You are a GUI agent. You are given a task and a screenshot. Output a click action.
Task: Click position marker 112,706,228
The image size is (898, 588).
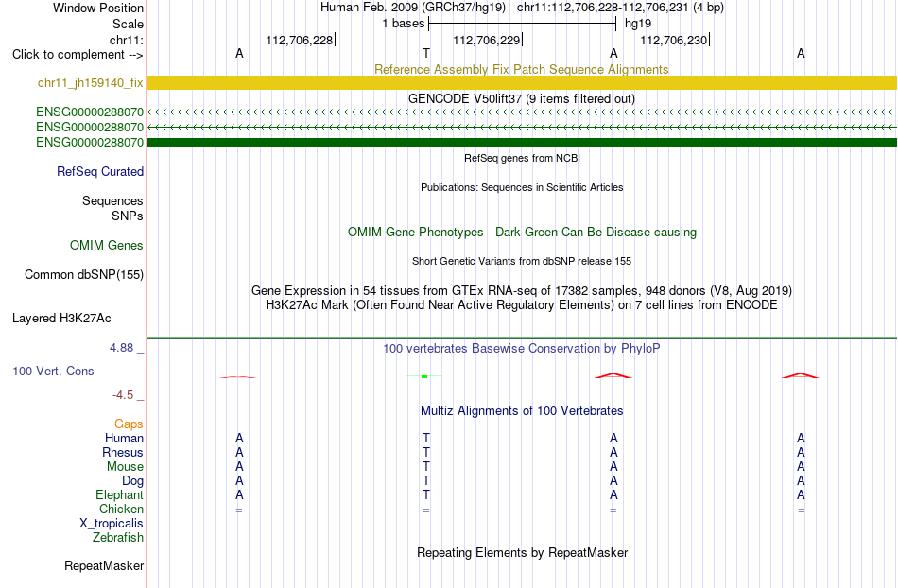click(x=300, y=40)
